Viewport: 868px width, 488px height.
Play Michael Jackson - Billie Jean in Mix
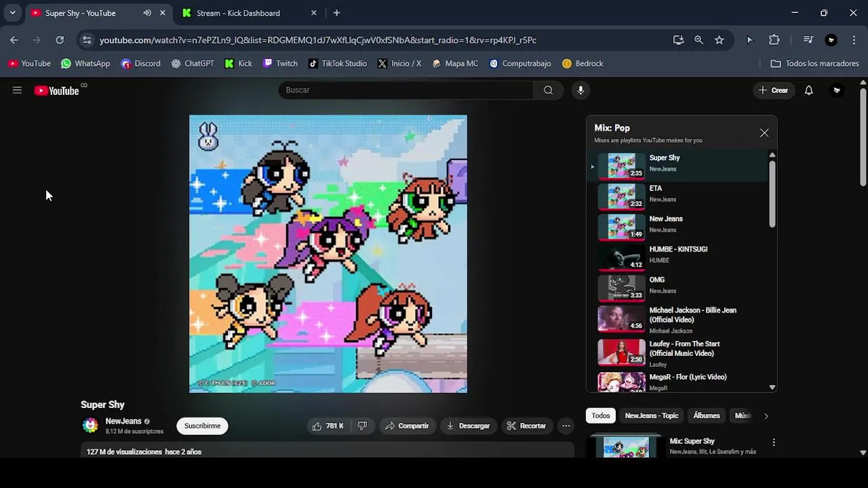point(678,321)
